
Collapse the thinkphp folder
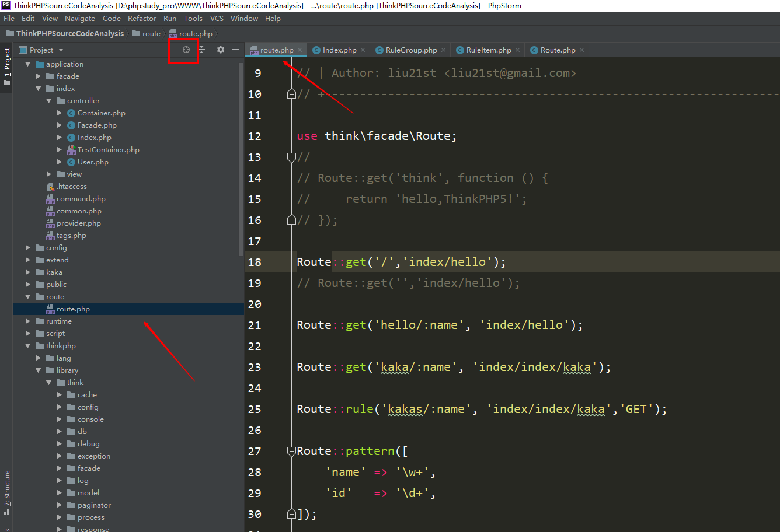(28, 346)
